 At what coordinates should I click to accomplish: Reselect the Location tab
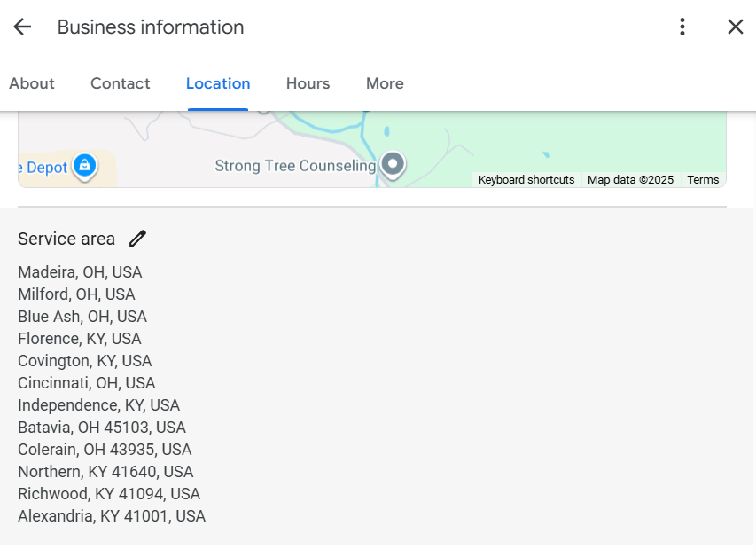click(x=217, y=83)
